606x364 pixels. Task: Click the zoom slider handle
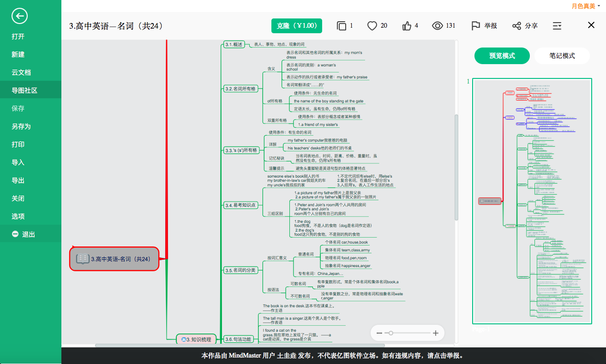tap(391, 333)
